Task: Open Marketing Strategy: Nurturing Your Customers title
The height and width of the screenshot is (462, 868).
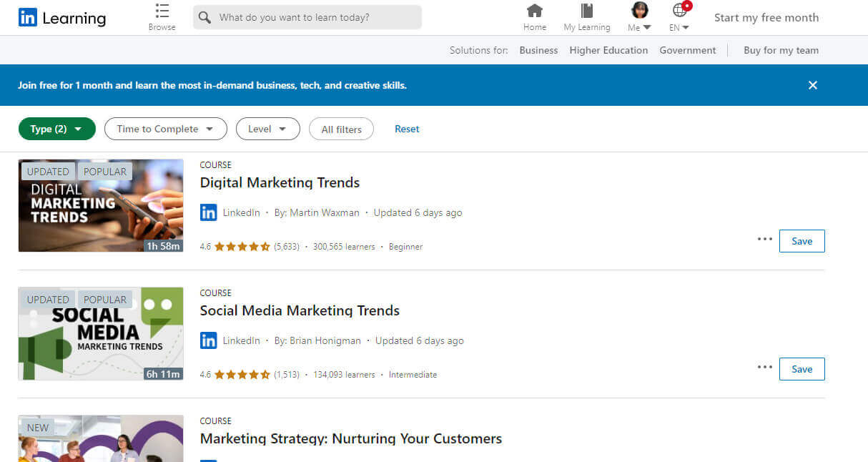Action: [x=351, y=438]
